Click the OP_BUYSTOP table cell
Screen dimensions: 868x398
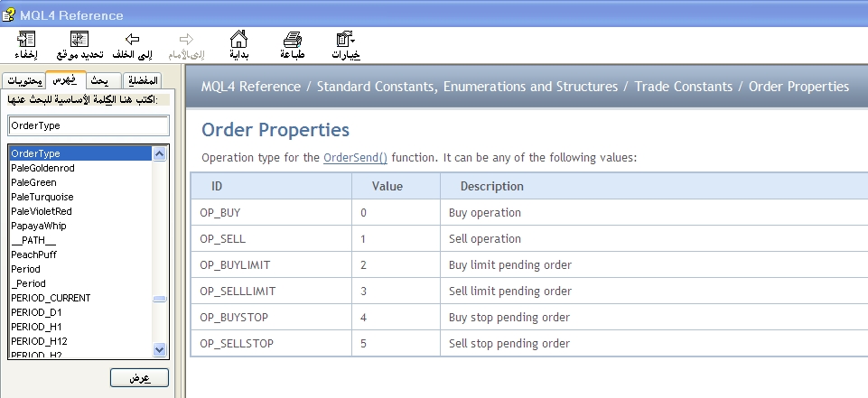coord(271,318)
